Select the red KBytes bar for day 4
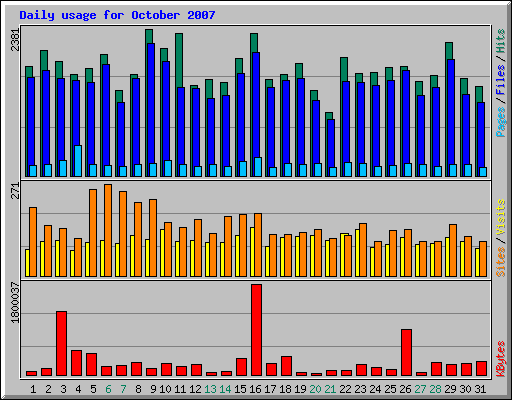This screenshot has height=400, width=512. point(76,363)
